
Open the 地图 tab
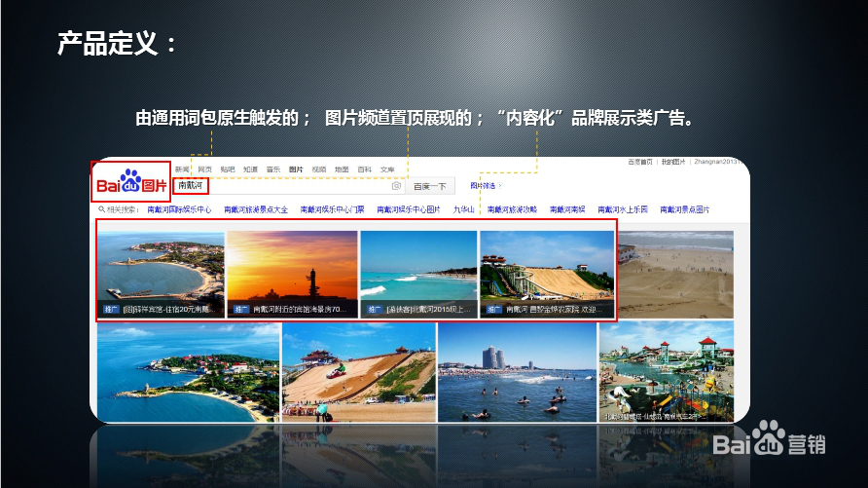coord(342,169)
